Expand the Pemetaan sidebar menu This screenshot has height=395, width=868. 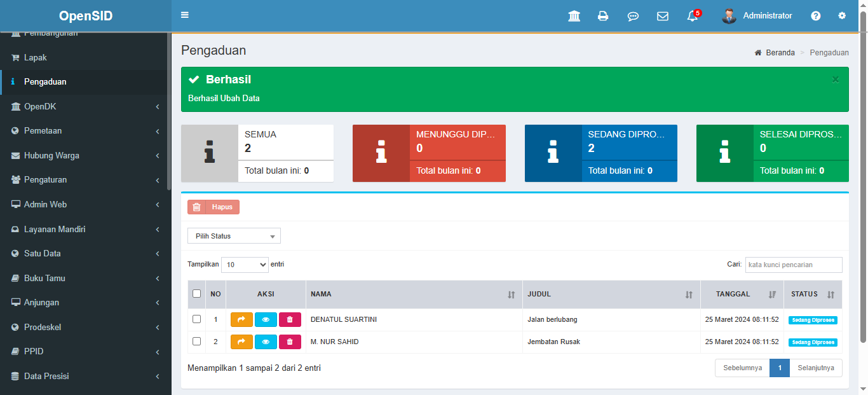pyautogui.click(x=86, y=131)
